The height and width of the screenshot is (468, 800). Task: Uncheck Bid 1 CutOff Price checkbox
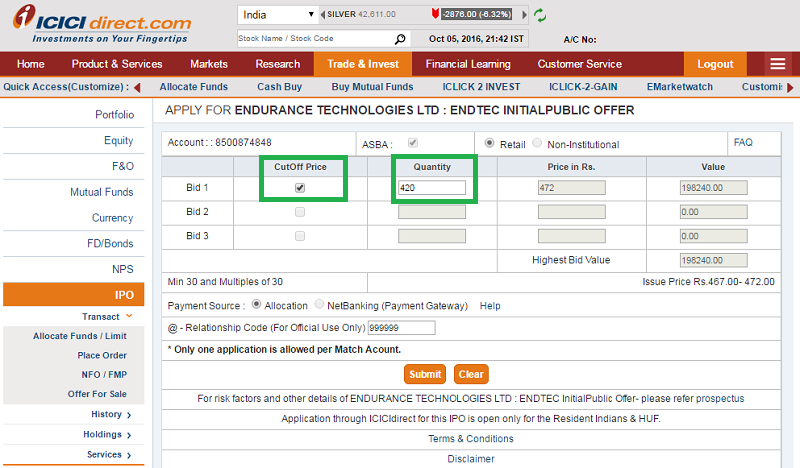click(x=300, y=188)
